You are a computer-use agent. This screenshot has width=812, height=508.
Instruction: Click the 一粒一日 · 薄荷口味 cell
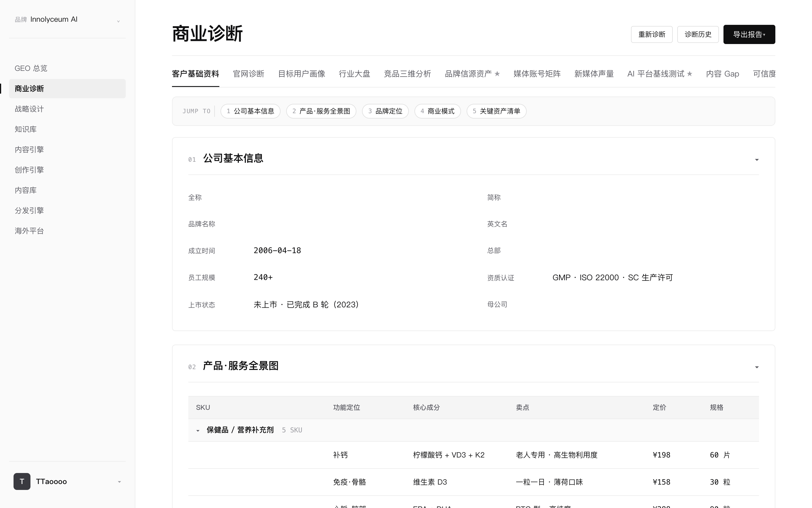(x=549, y=482)
